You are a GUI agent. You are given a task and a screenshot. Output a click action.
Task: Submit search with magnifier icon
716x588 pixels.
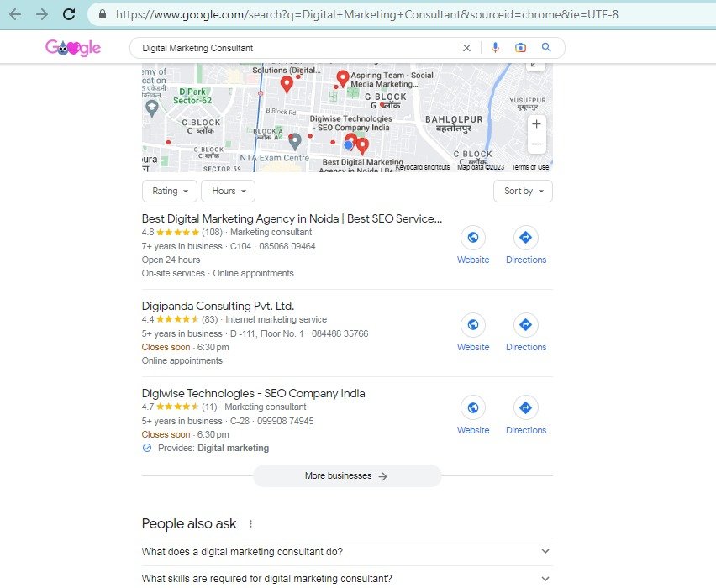(546, 48)
